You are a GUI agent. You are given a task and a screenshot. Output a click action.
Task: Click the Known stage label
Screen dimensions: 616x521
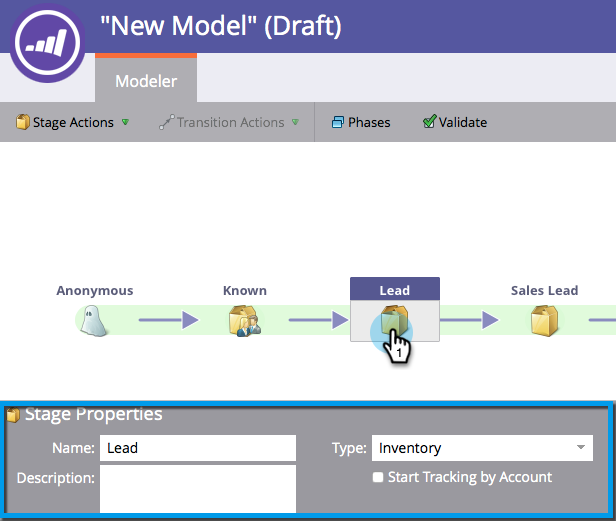245,290
